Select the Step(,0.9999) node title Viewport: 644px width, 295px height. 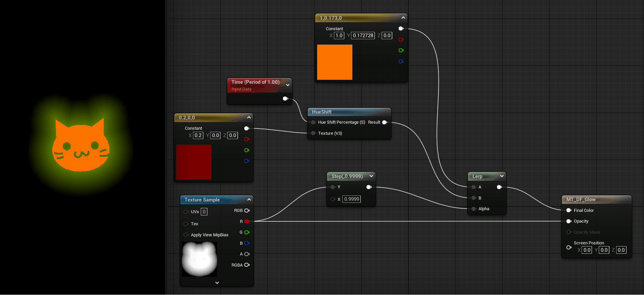click(x=347, y=176)
